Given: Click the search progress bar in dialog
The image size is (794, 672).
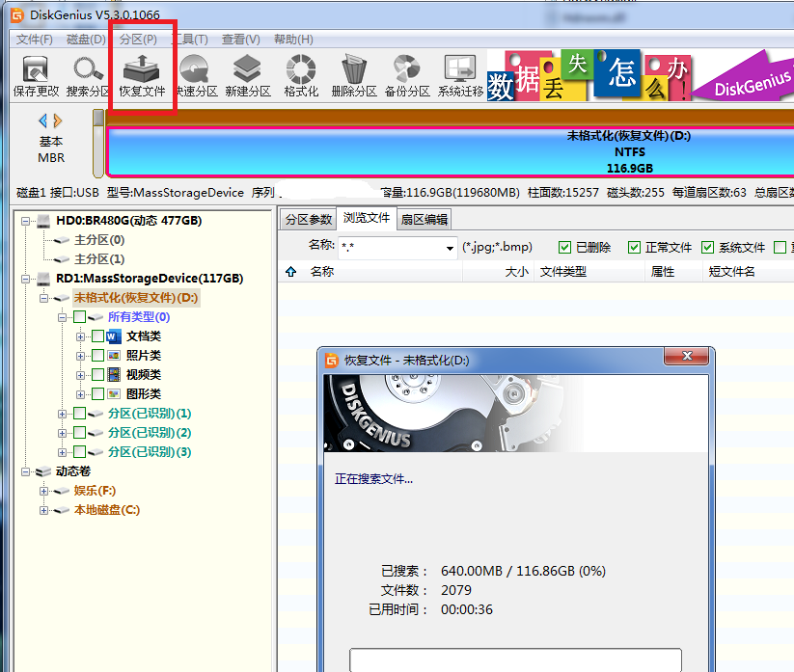Looking at the screenshot, I should coord(515,659).
